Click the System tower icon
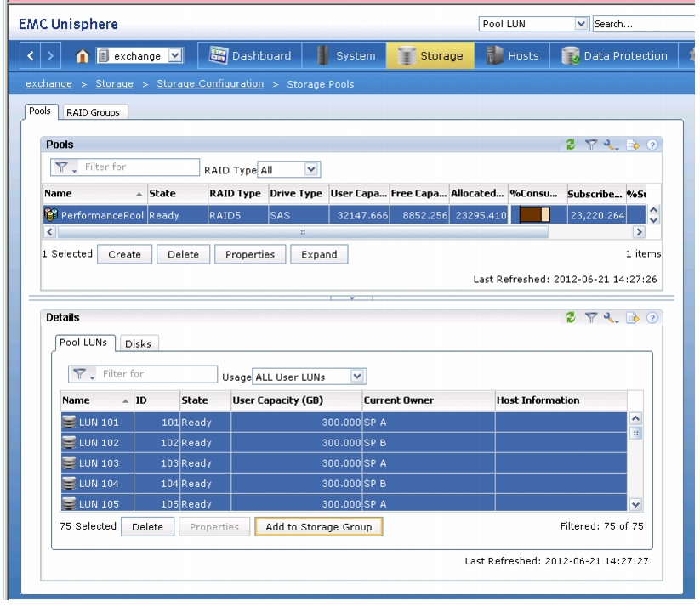This screenshot has width=700, height=607. pos(322,55)
